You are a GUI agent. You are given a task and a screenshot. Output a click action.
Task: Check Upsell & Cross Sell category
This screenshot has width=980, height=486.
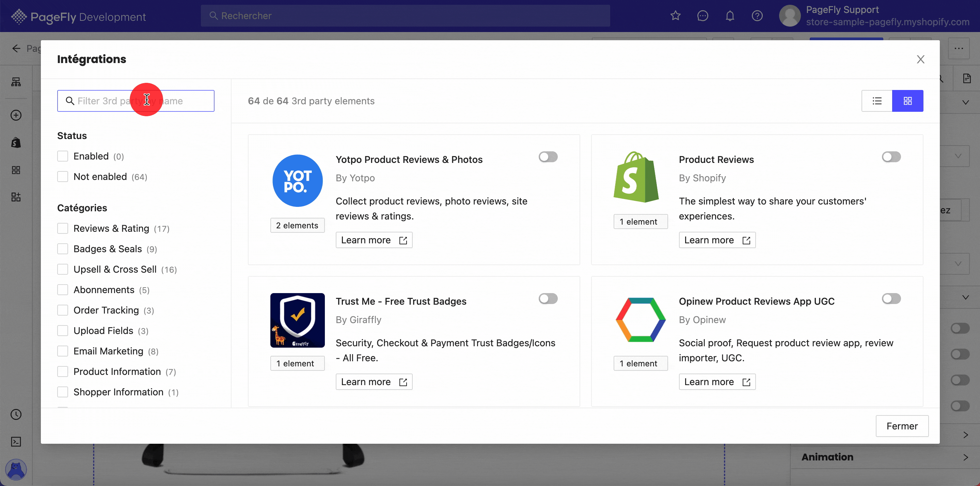pos(63,269)
